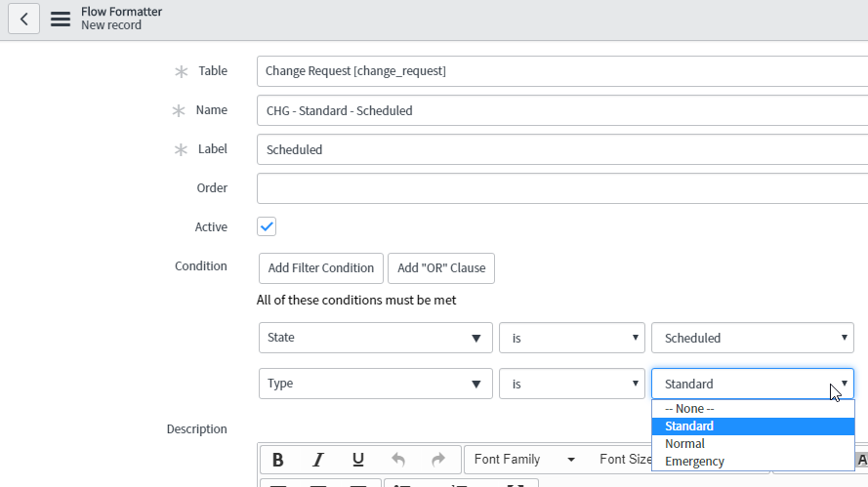Toggle bold formatting in description editor
The width and height of the screenshot is (868, 487).
tap(278, 460)
